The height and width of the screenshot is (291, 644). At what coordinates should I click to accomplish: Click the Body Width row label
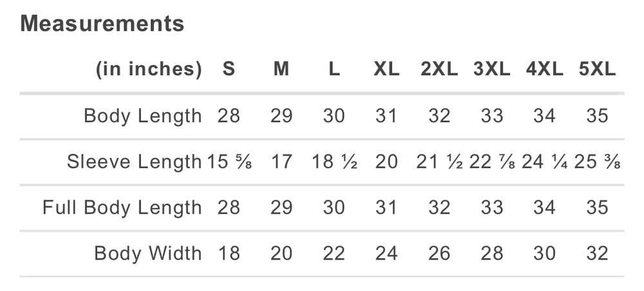148,253
